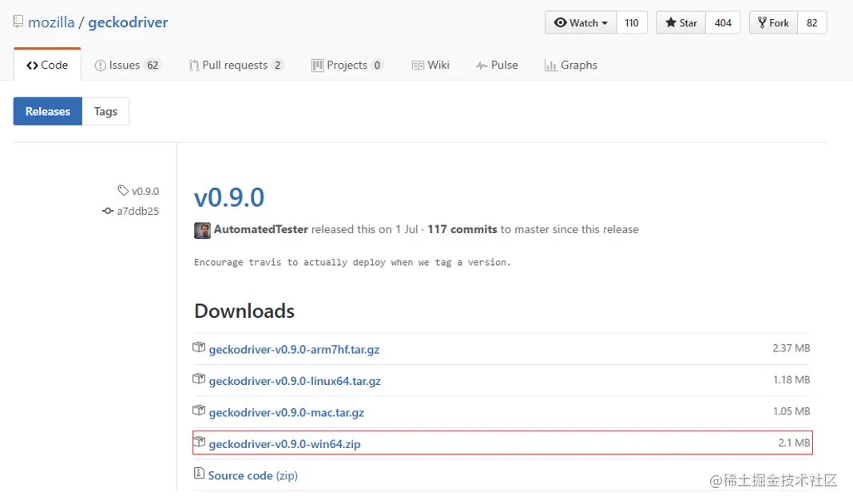Switch to the Issues tab

pos(128,65)
